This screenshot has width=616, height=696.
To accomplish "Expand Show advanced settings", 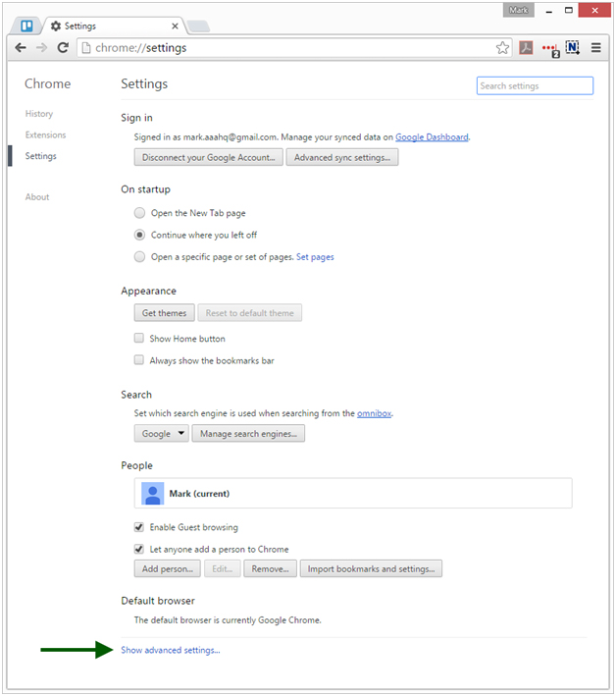I will (x=170, y=650).
